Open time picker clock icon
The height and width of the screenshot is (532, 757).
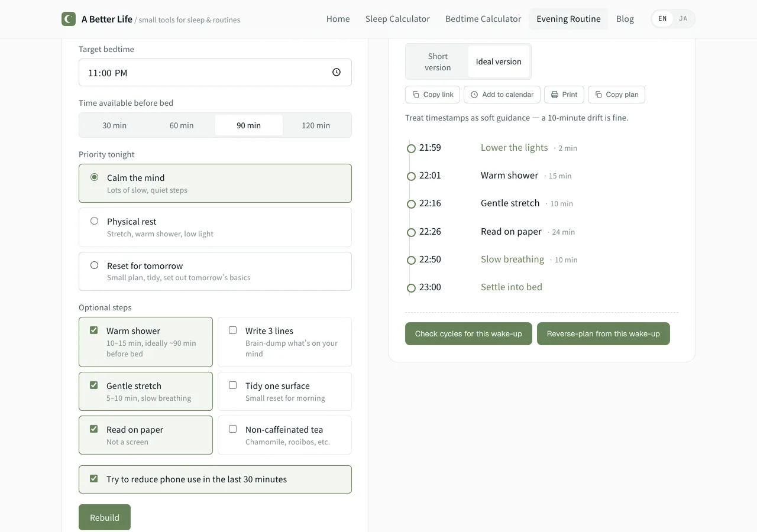click(x=337, y=72)
